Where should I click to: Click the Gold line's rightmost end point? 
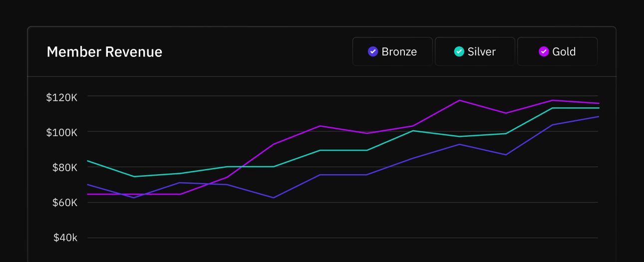point(598,103)
